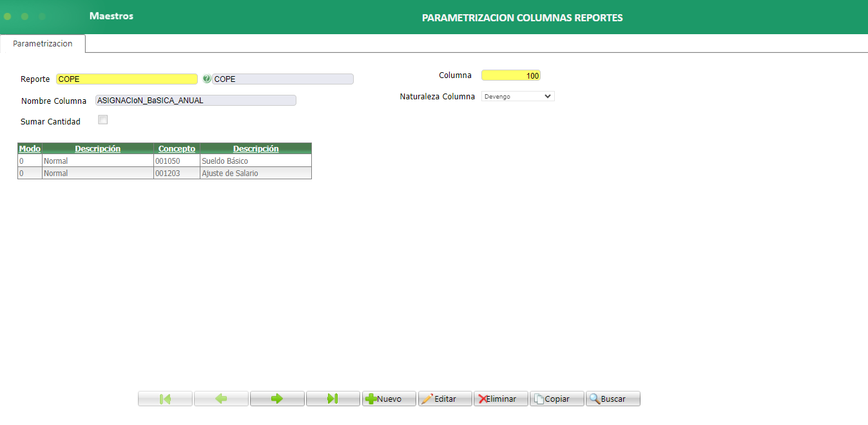Viewport: 868px width, 425px height.
Task: Open the Maestros menu
Action: click(x=111, y=16)
